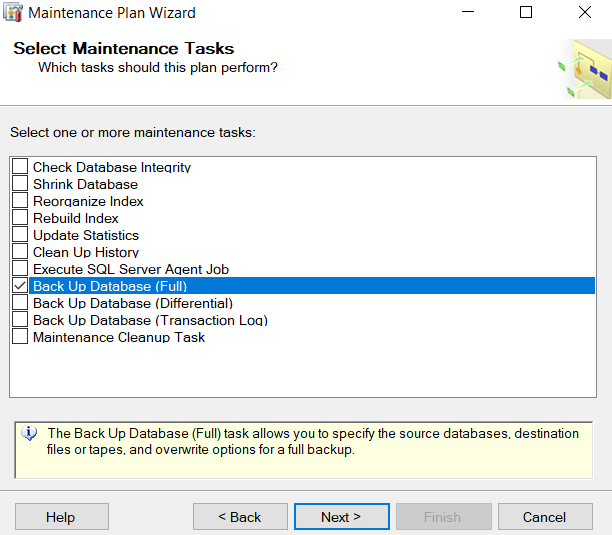Proceed with the Next button
This screenshot has height=535, width=612.
pos(341,517)
